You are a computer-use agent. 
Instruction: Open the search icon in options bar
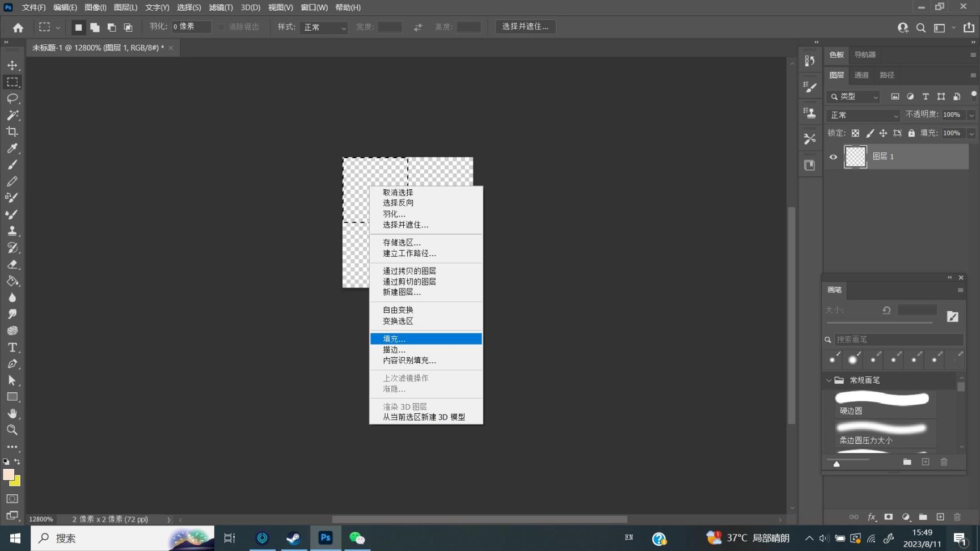(921, 27)
